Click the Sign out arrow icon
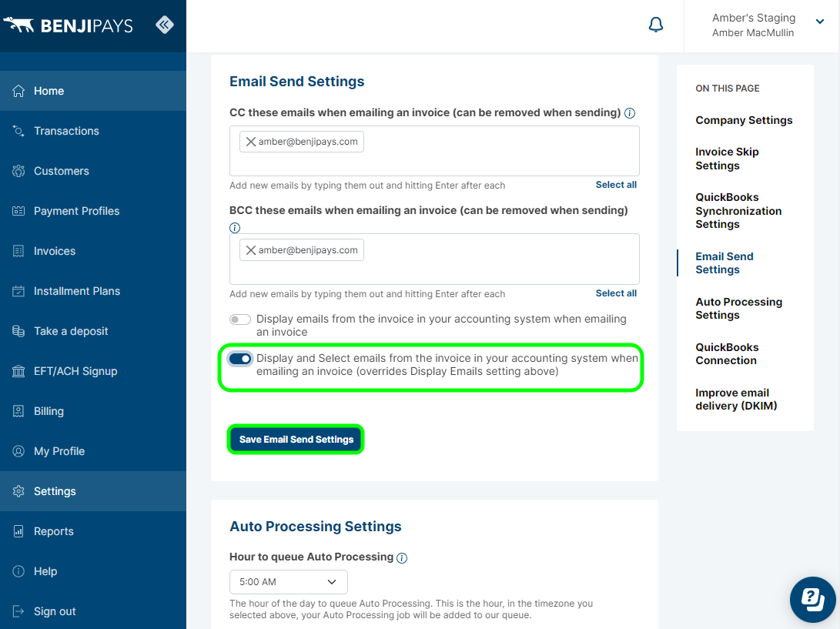 [x=18, y=611]
